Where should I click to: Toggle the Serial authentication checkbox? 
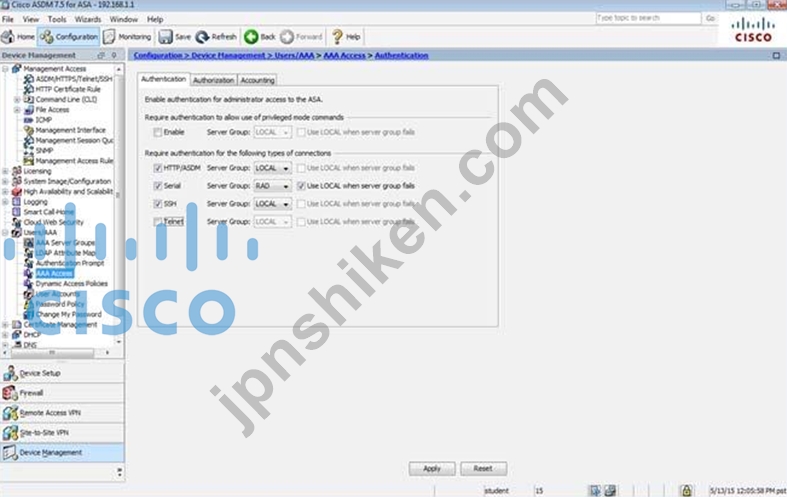tap(158, 186)
